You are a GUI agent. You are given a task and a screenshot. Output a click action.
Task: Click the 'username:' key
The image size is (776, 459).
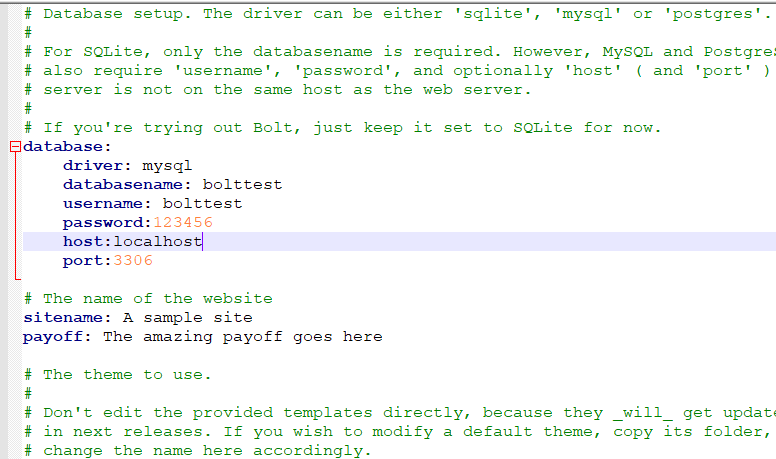(x=107, y=204)
